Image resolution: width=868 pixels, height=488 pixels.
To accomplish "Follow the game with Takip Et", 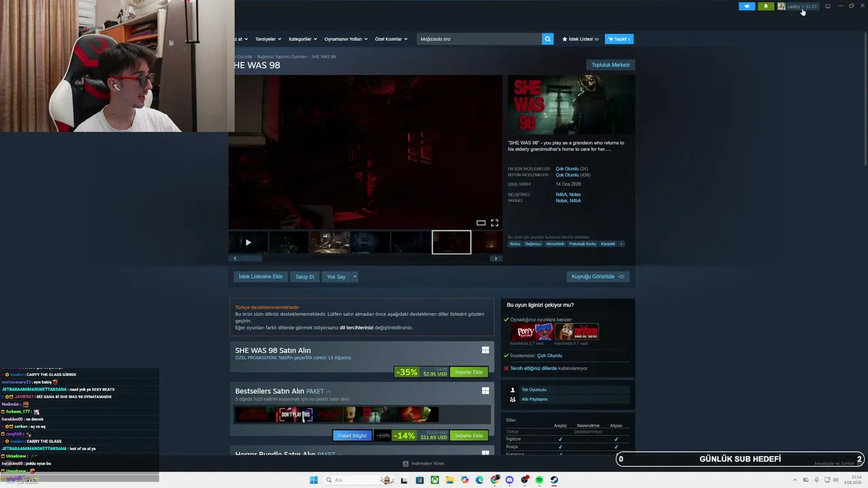I will click(304, 277).
